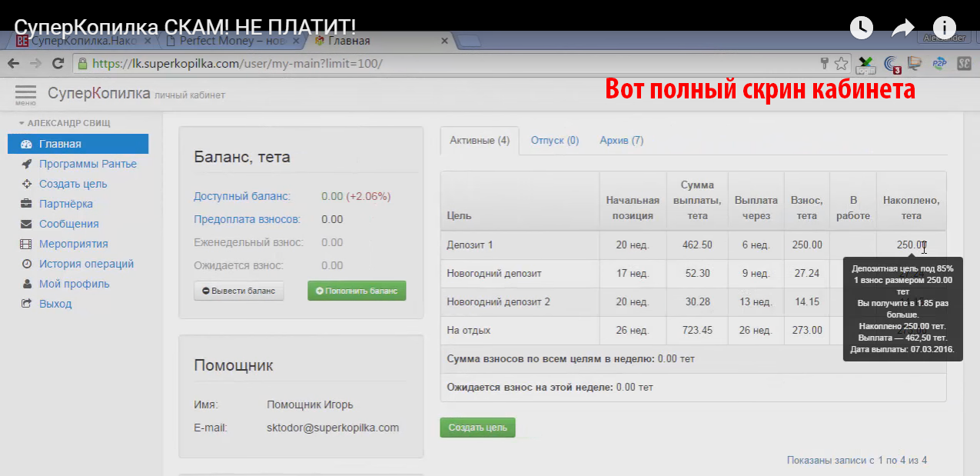Select the Perfect Money browser tab
Viewport: 980px width, 476px height.
231,41
